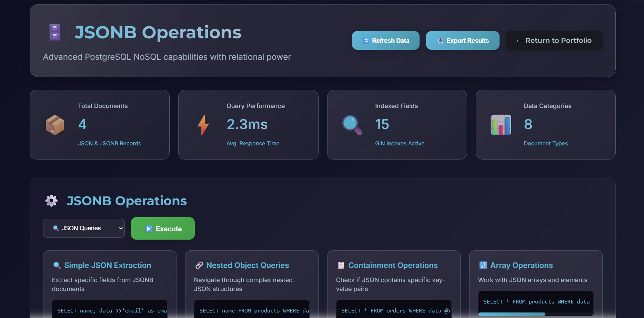644x318 pixels.
Task: Click the gear icon next to JSONB Operations heading
Action: tap(51, 201)
